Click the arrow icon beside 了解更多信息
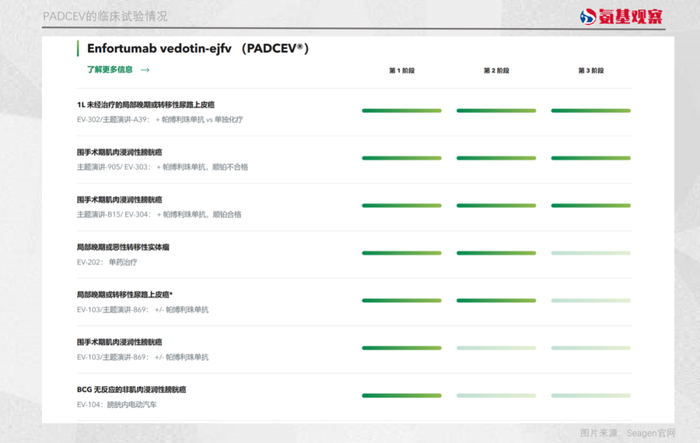 tap(145, 70)
